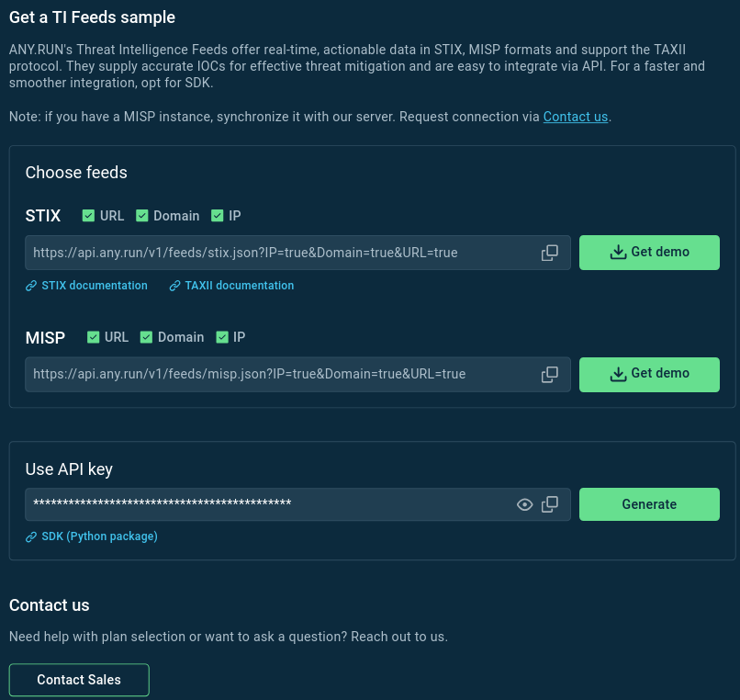Open the STIX documentation link
Viewport: 740px width, 700px height.
coord(94,286)
